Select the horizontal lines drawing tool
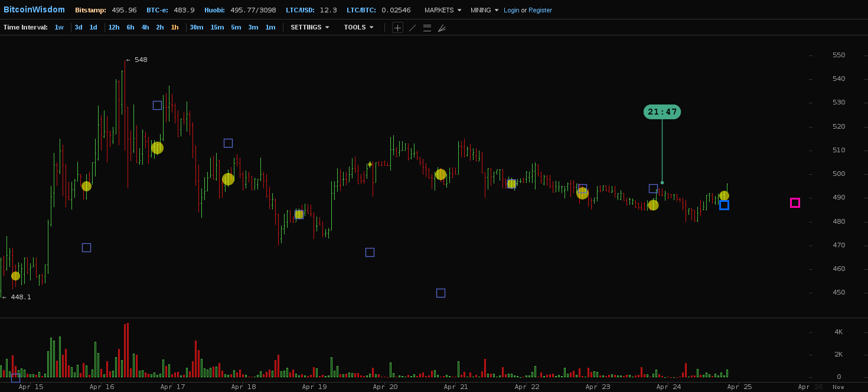The image size is (868, 392). [x=427, y=28]
